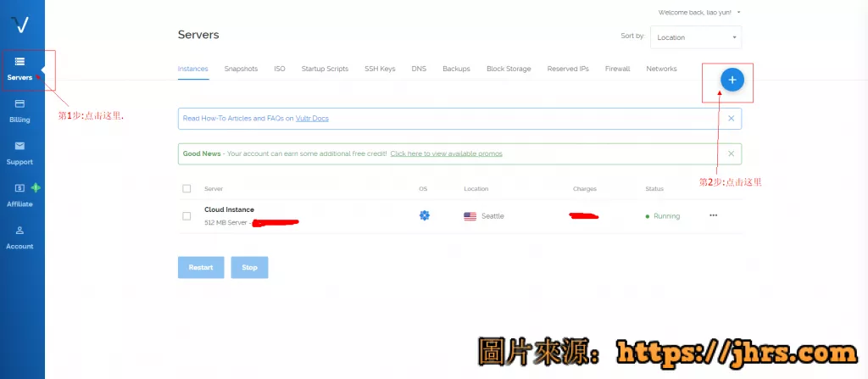Switch to the Firewall tab

[617, 69]
